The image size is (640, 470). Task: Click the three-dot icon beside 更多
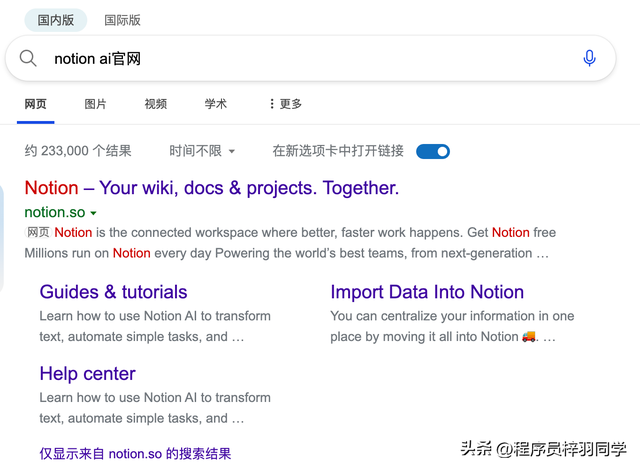272,104
